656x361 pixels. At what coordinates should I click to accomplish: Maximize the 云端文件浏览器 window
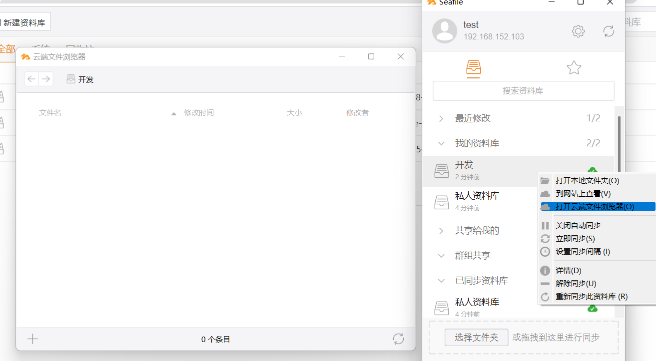coord(371,56)
